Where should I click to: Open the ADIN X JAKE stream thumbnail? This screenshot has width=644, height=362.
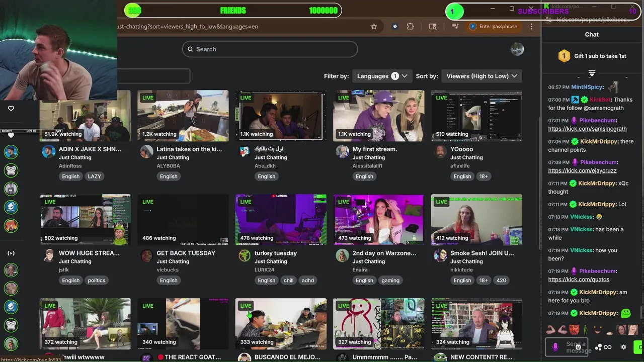coord(85,116)
